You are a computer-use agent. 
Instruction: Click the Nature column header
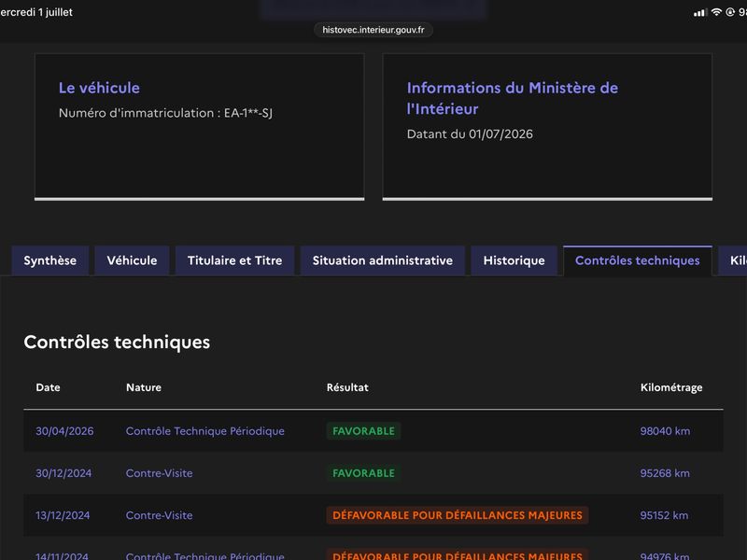pos(144,387)
